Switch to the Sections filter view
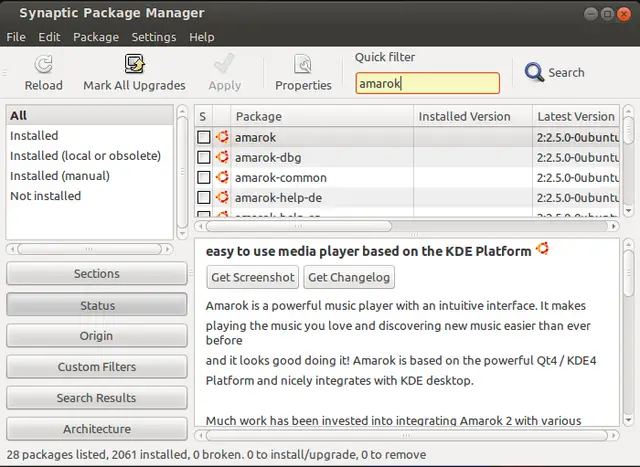Viewport: 640px width, 467px height. (x=97, y=274)
